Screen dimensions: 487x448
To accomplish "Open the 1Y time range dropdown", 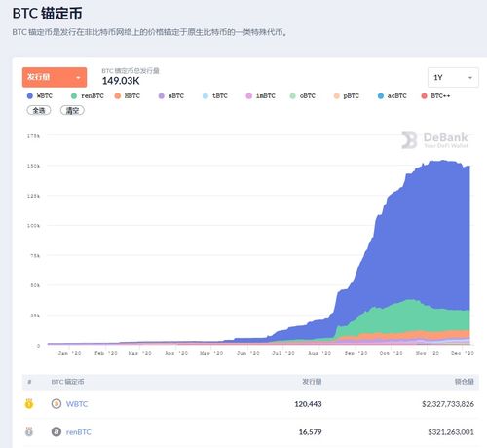I will click(453, 77).
